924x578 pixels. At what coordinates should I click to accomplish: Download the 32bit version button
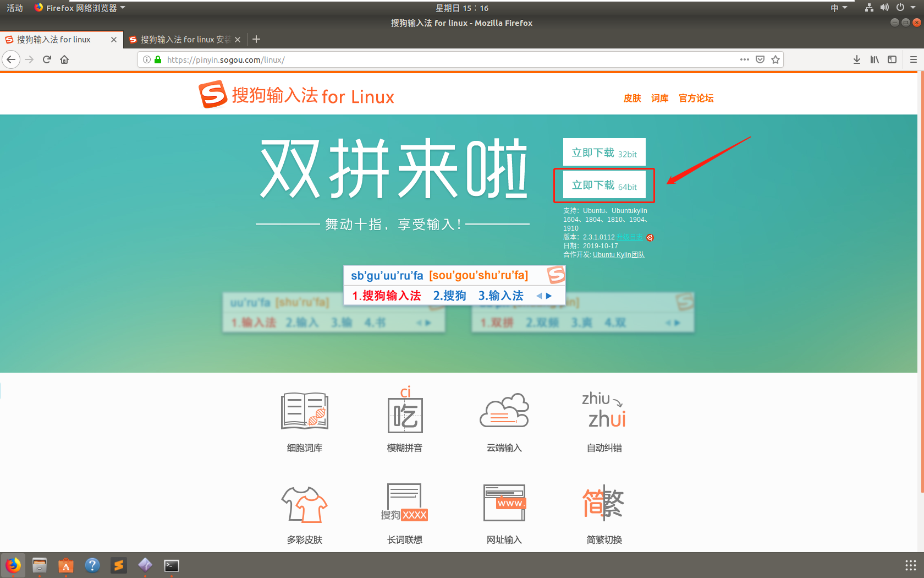tap(604, 152)
